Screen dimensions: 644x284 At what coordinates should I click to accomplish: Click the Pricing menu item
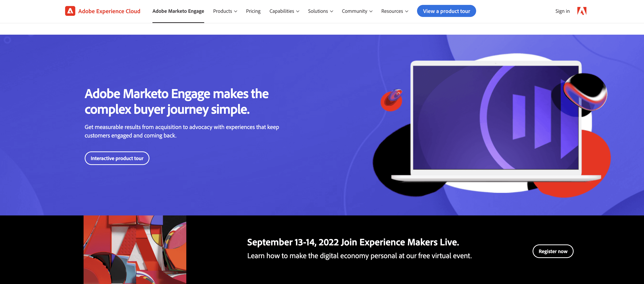[x=253, y=11]
